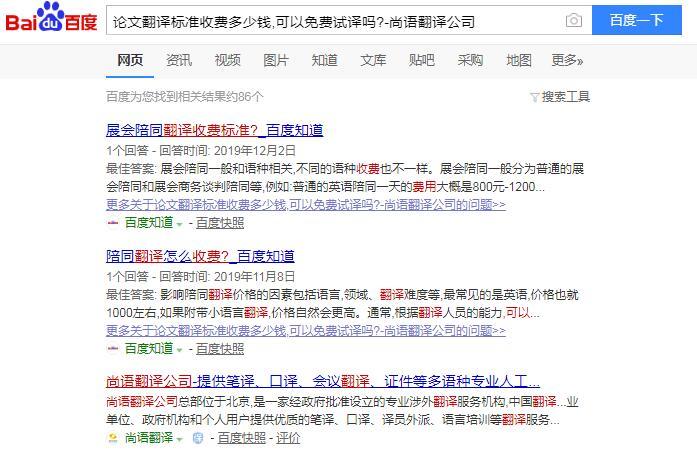Click the 尚语翻译 site favicon

tap(113, 438)
